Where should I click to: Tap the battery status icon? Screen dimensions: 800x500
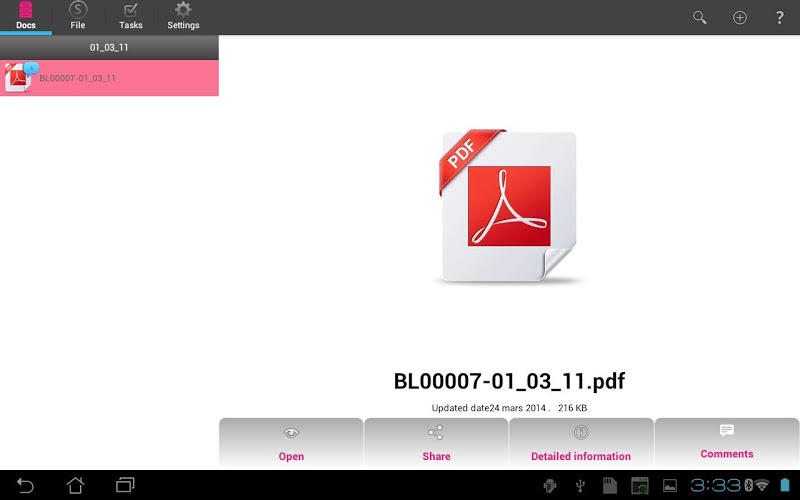pyautogui.click(x=785, y=485)
